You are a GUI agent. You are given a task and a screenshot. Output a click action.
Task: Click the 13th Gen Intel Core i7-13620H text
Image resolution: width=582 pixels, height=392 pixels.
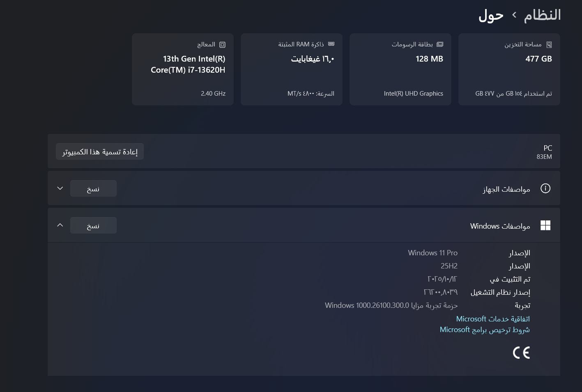pos(188,64)
